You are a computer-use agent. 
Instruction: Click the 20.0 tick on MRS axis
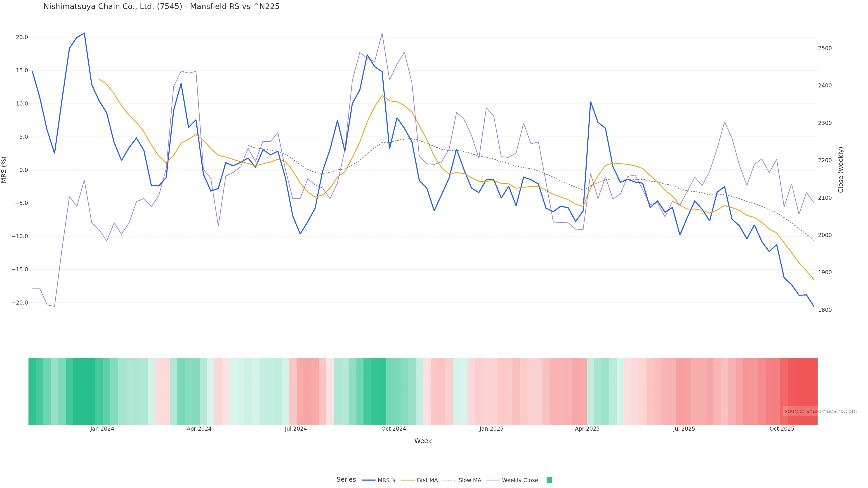[22, 37]
